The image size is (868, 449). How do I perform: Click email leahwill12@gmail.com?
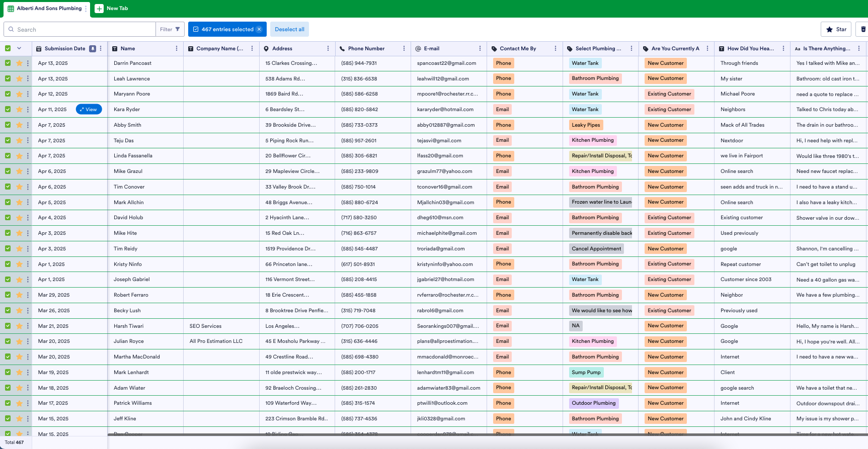coord(443,79)
